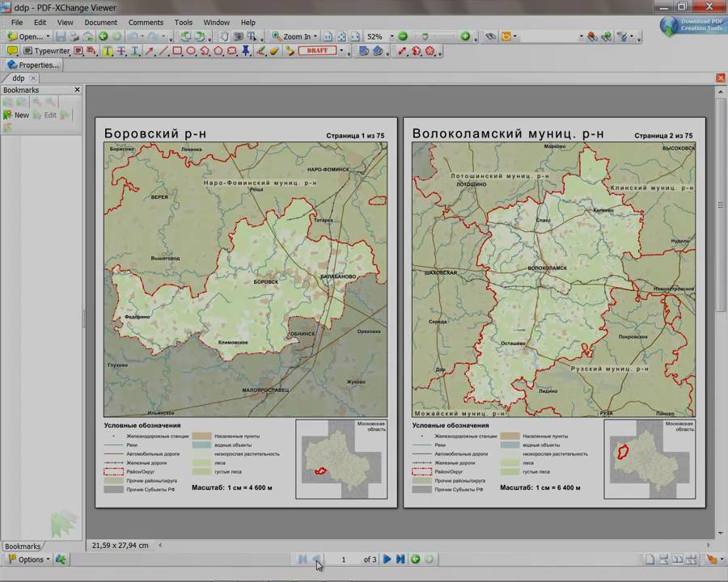Select the Highlight Text tool

point(108,51)
